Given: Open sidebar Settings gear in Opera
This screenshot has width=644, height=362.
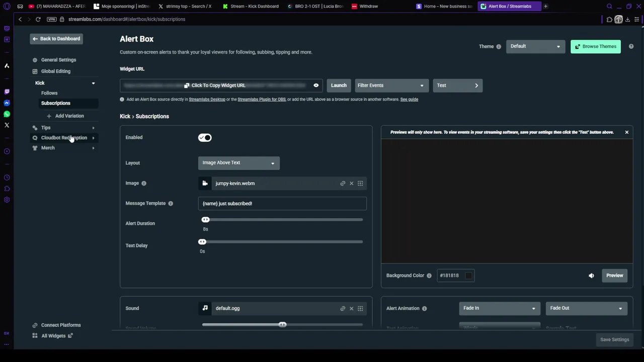Looking at the screenshot, I should pyautogui.click(x=7, y=200).
